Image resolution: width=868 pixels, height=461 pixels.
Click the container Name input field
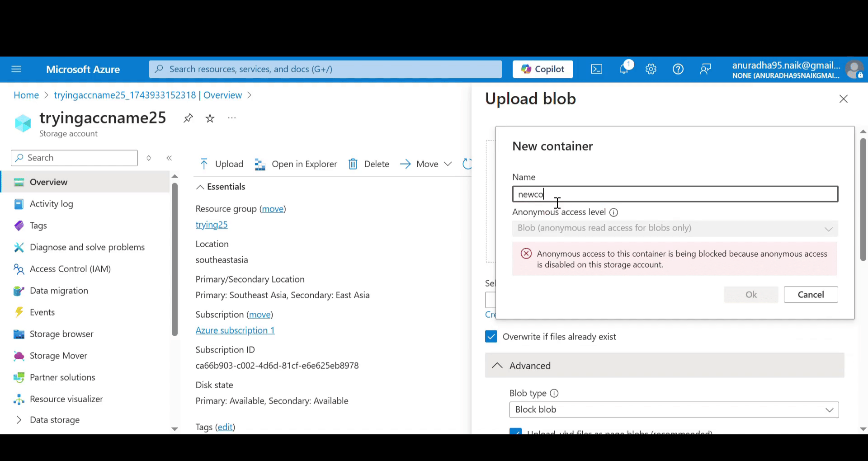tap(675, 194)
